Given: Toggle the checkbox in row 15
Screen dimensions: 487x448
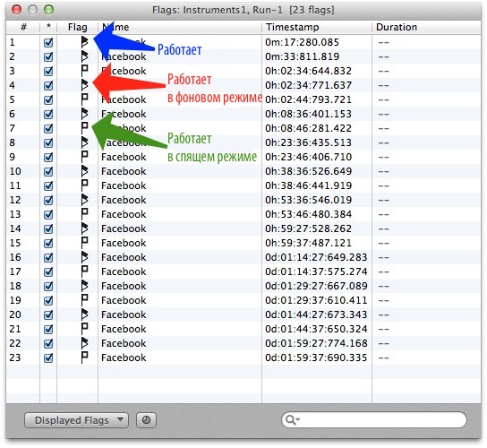Looking at the screenshot, I should [48, 243].
